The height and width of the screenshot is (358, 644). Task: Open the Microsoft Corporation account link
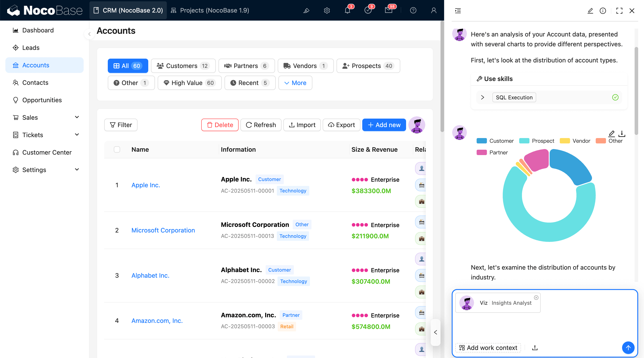pyautogui.click(x=163, y=230)
